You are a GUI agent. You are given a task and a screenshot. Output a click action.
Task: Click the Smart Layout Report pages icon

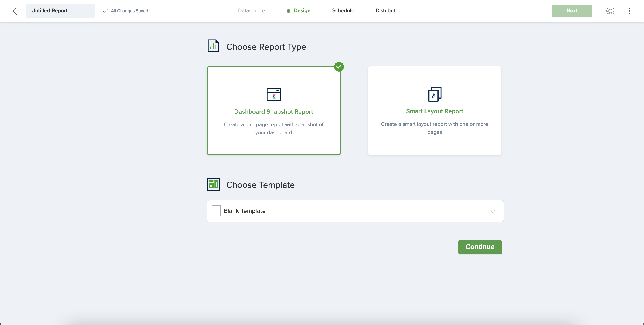tap(434, 94)
